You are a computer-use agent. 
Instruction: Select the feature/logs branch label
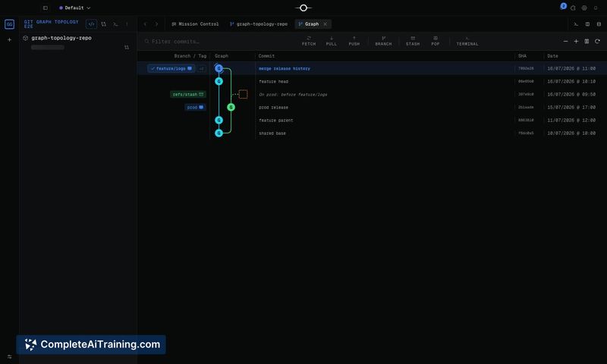(171, 68)
